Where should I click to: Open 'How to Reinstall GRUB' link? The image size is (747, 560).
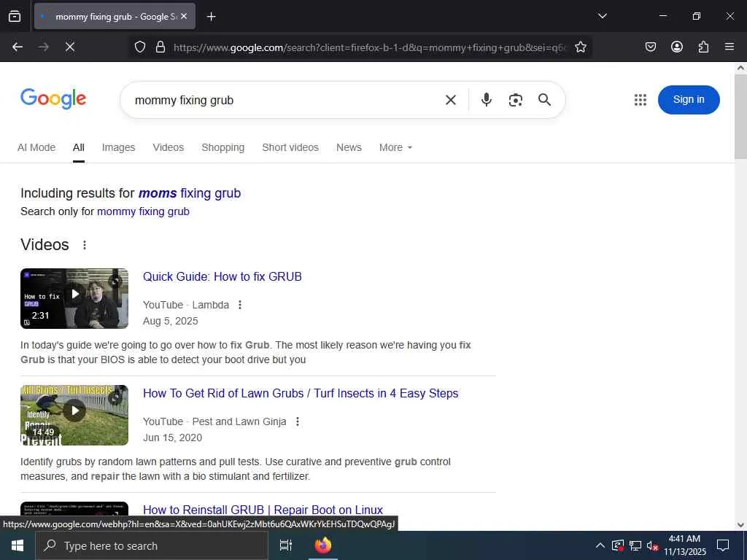click(263, 510)
